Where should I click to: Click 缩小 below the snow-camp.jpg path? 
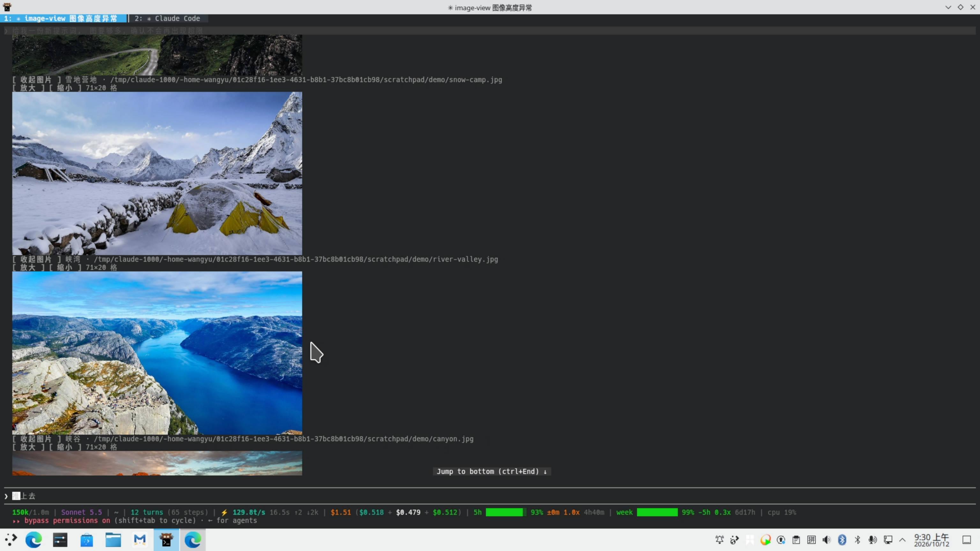coord(65,88)
